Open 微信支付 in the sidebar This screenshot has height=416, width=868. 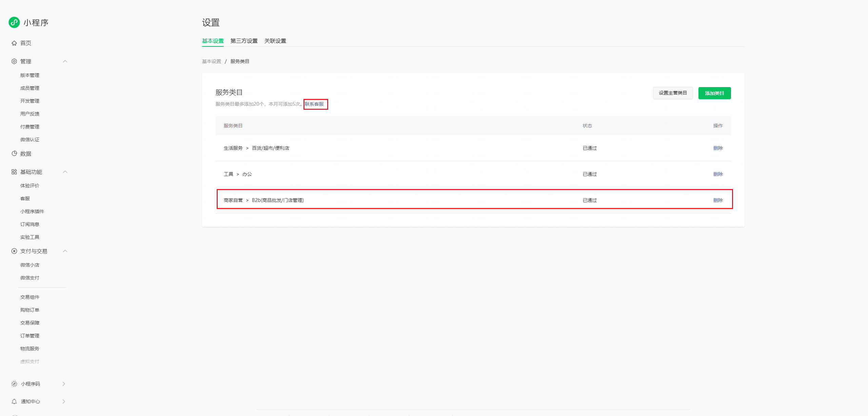pos(30,278)
